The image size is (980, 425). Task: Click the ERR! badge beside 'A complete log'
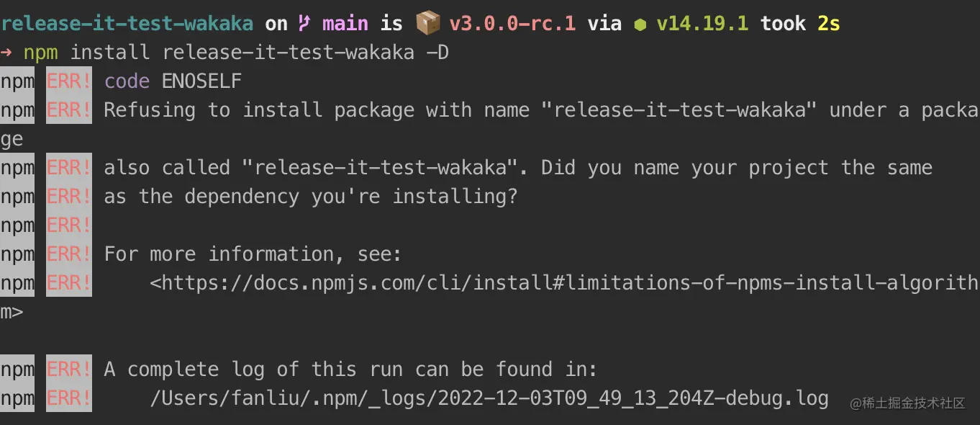click(x=69, y=370)
